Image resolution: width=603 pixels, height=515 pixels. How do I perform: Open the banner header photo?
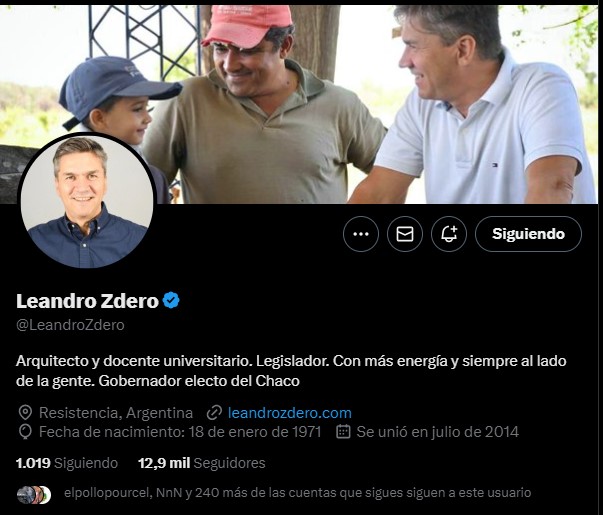(x=300, y=104)
